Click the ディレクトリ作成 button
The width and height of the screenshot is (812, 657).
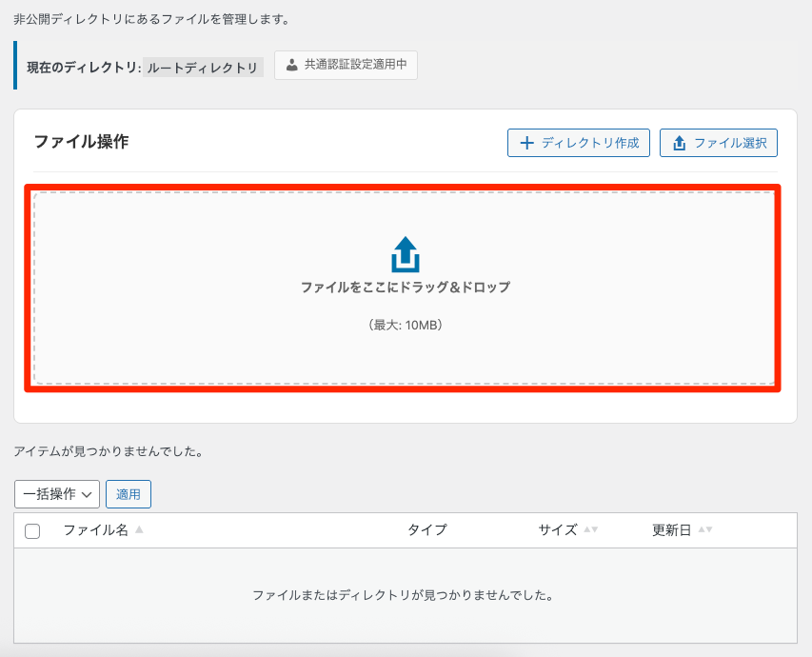click(579, 143)
